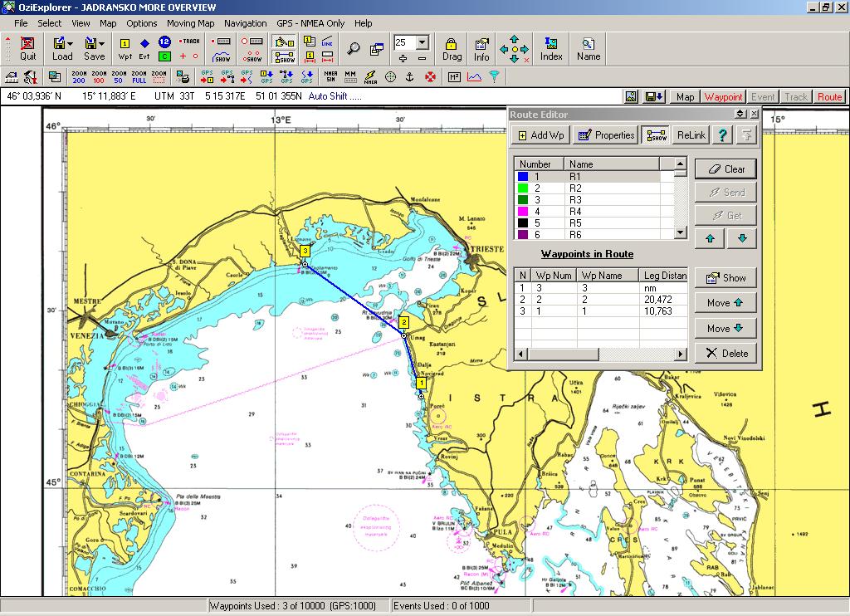Screen dimensions: 850x616
Task: Click Add Wp in Route Editor
Action: pos(541,135)
